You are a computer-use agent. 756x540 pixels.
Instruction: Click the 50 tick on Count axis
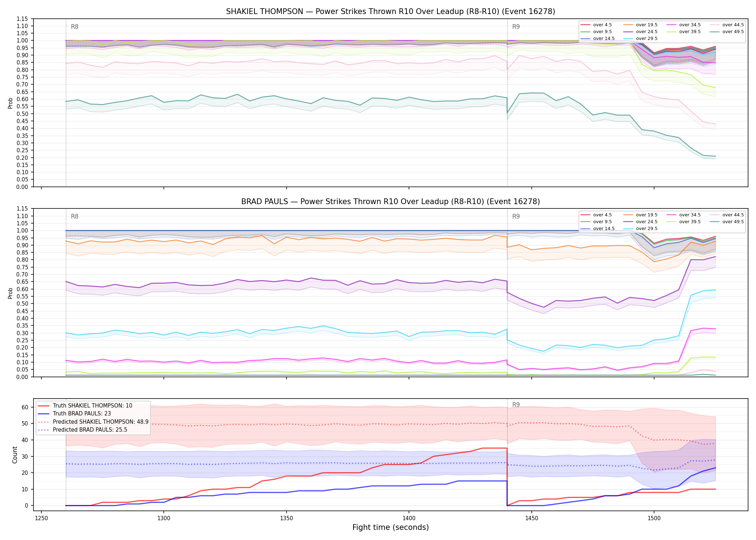coord(25,424)
